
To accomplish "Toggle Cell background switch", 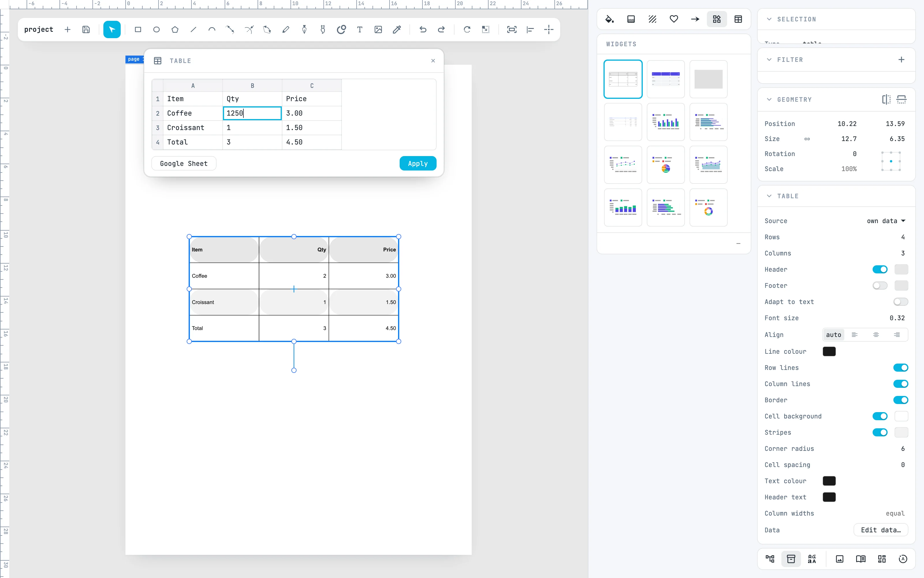I will coord(880,416).
